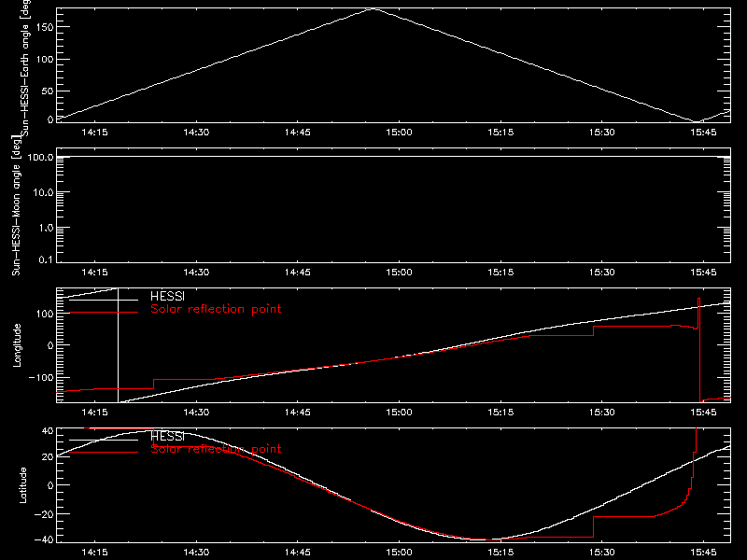This screenshot has width=747, height=560.
Task: Click the Sun-HESSI-Moon angle axis title
Action: (16, 205)
